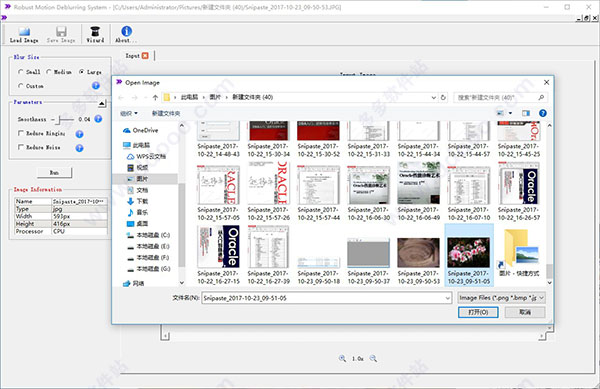Screen dimensions: 600x389
Task: Click help icon beside Reduce Noise
Action: (79, 148)
